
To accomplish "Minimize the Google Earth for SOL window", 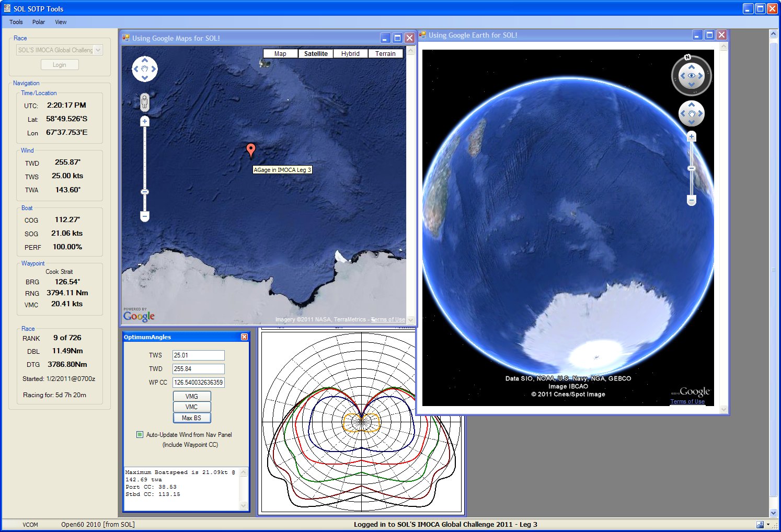I will click(697, 35).
